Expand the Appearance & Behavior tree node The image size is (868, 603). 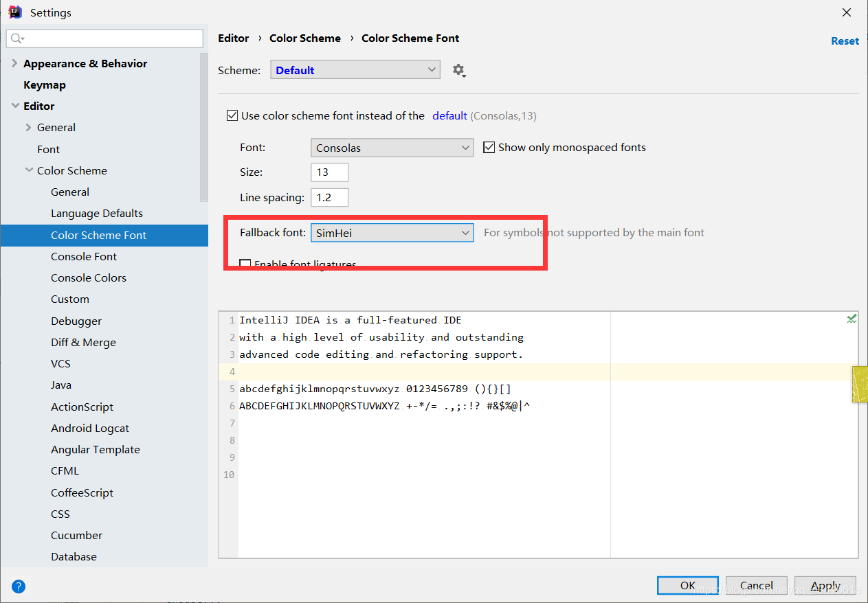point(14,63)
